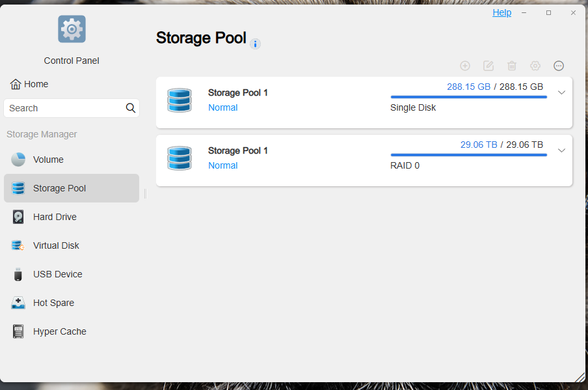Click into the Search input field
588x390 pixels.
[64, 108]
